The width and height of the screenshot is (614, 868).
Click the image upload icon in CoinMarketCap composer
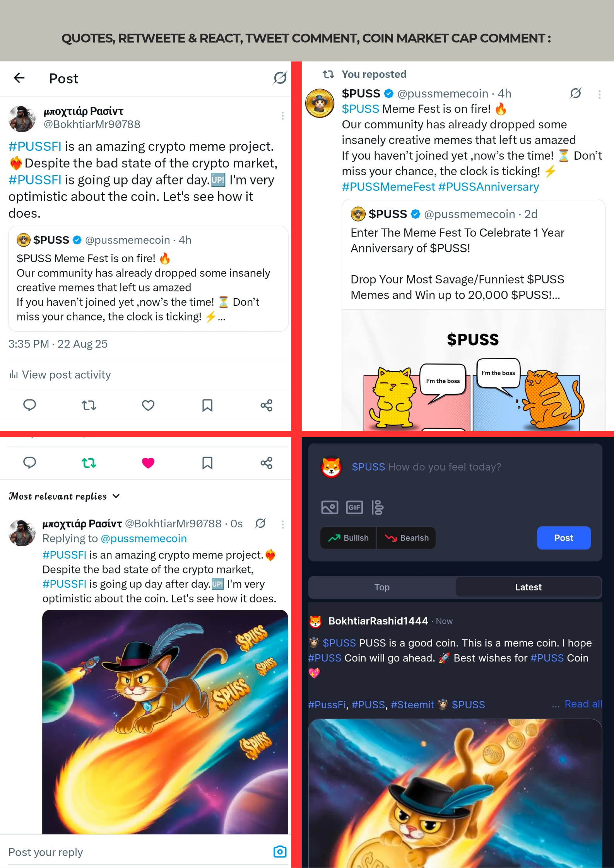point(330,507)
